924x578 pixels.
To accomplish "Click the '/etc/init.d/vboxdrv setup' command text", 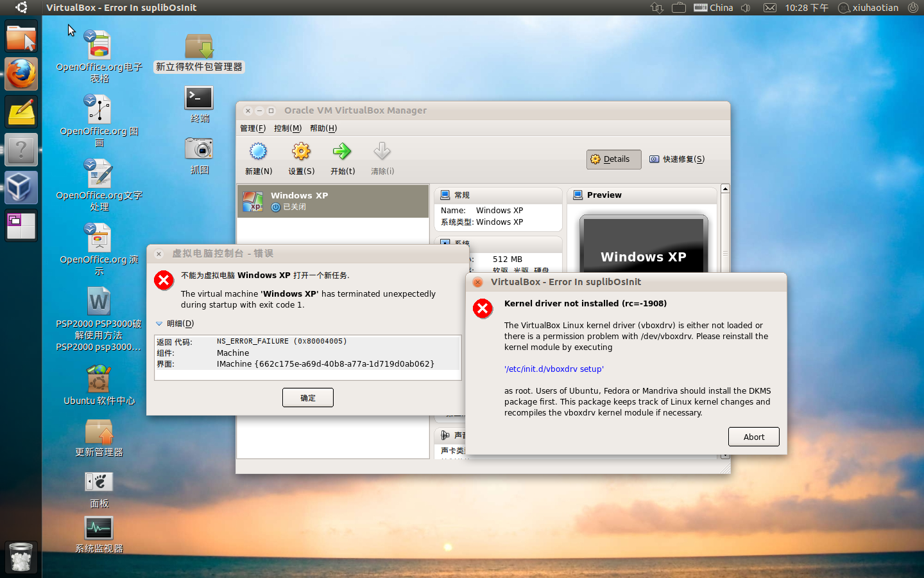I will coord(554,369).
